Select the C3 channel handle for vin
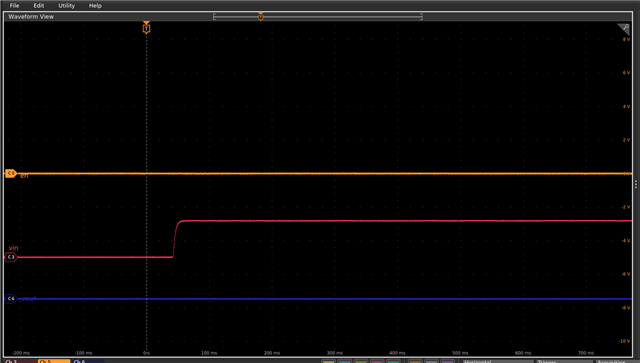The width and height of the screenshot is (640, 363). (x=11, y=257)
